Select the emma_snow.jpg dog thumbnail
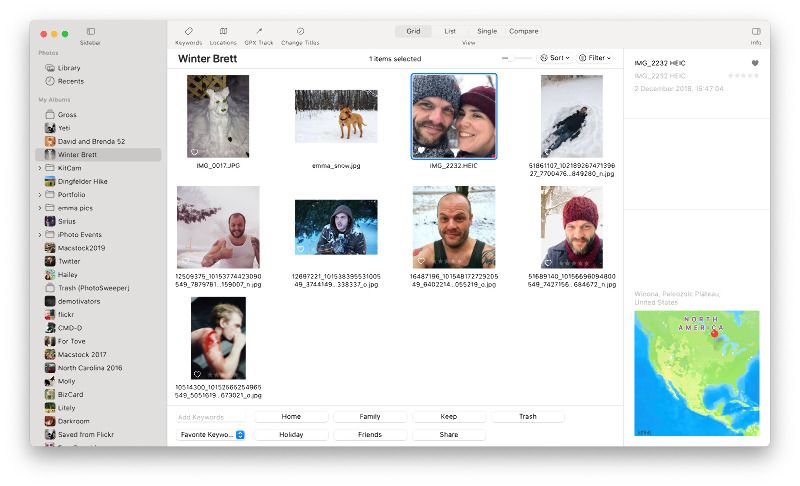800x486 pixels. coord(336,117)
